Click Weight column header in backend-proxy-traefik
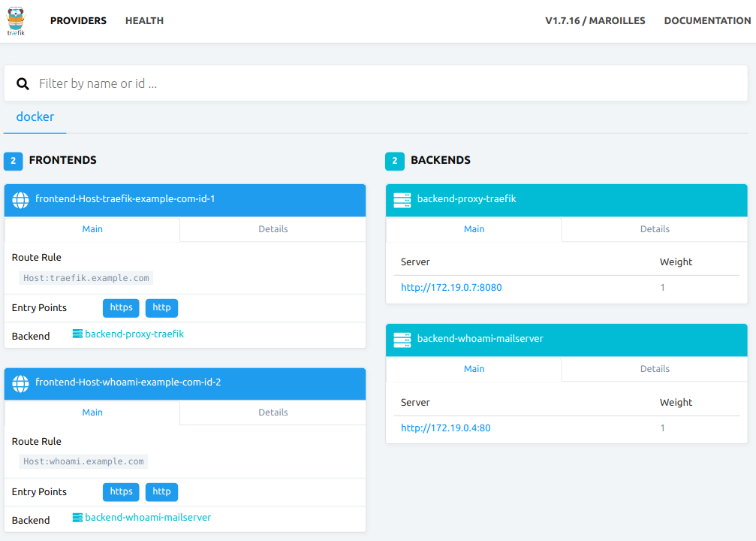This screenshot has width=756, height=541. tap(676, 262)
